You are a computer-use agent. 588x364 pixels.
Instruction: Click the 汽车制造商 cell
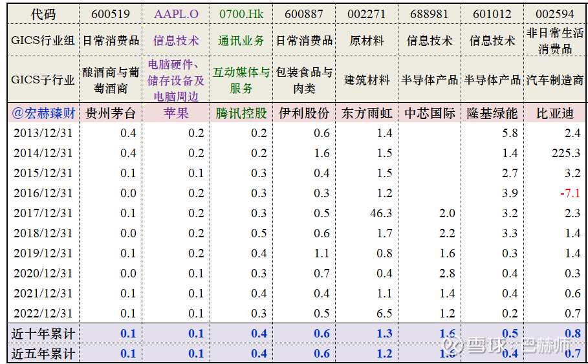coord(554,80)
